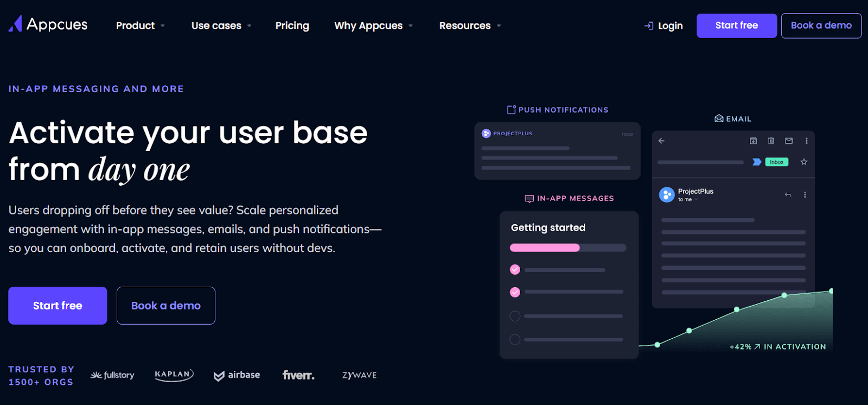Viewport: 868px width, 405px height.
Task: Click the ProjectPlus sender name
Action: coord(695,191)
